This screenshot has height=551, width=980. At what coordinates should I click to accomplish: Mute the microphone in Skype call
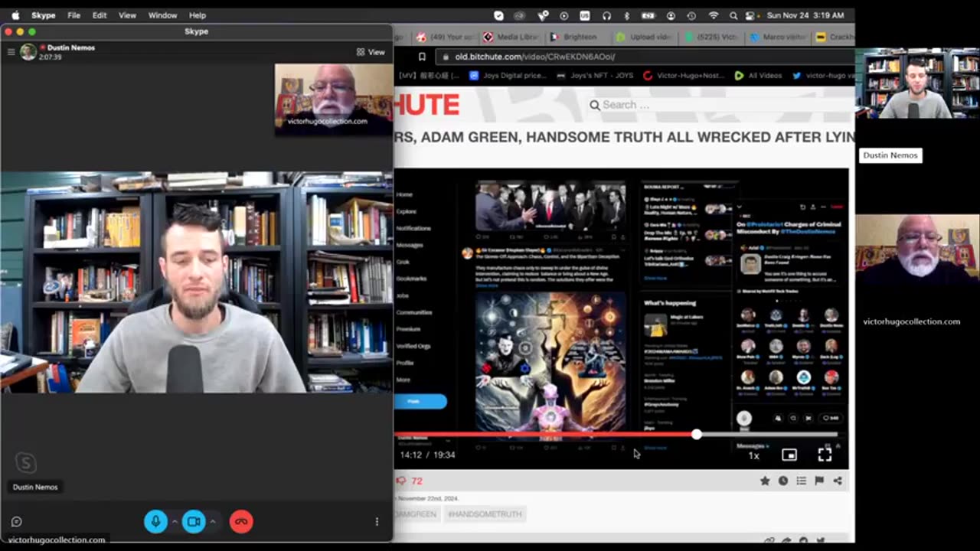pyautogui.click(x=155, y=521)
